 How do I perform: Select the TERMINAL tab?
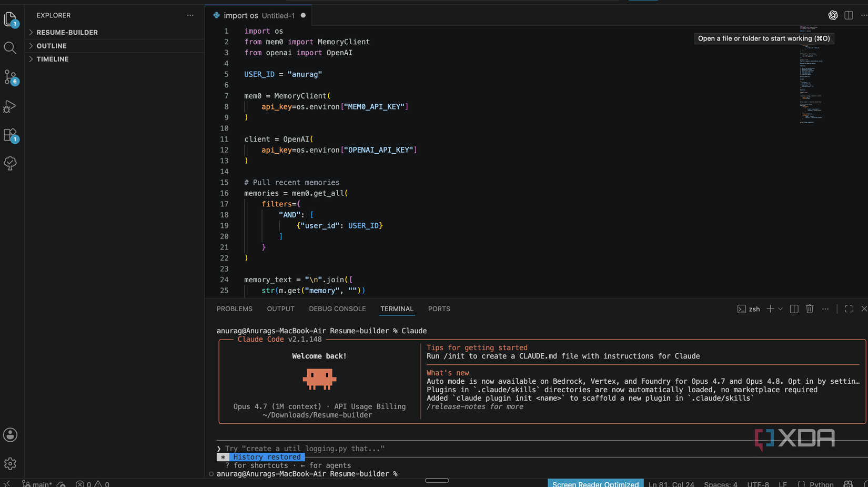click(x=397, y=309)
